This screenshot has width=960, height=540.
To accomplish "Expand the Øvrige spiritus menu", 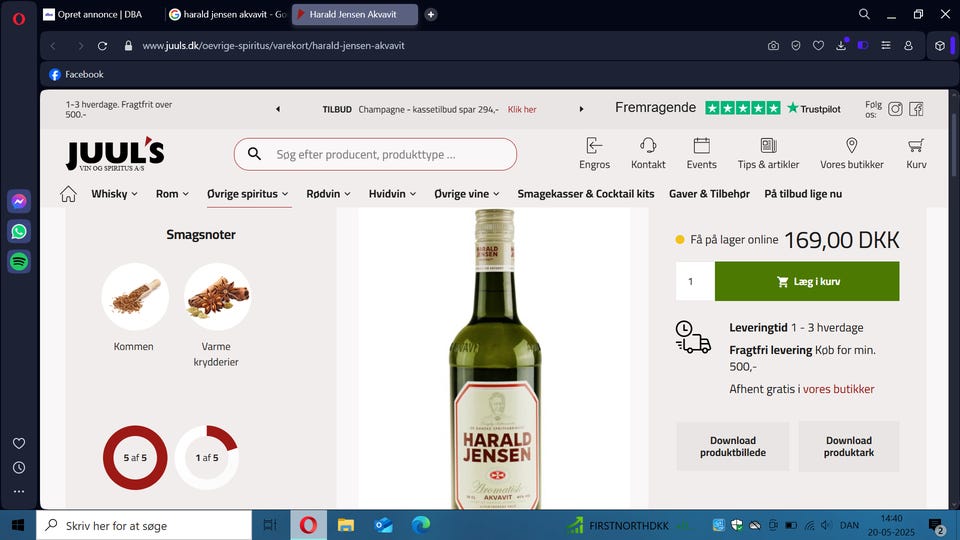I will pos(248,193).
